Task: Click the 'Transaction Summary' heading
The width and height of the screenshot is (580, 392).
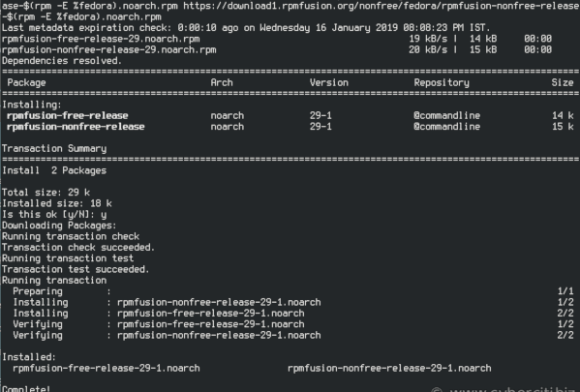Action: [54, 149]
